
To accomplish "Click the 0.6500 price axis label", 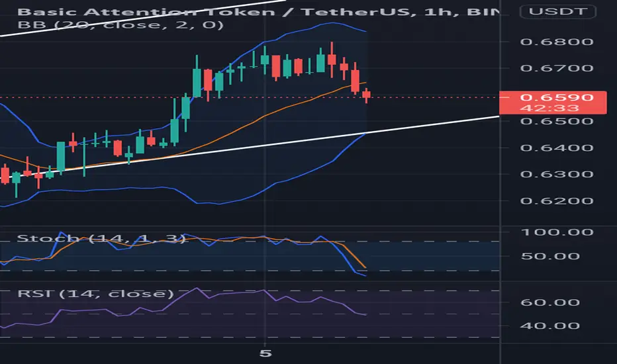I will pos(557,121).
